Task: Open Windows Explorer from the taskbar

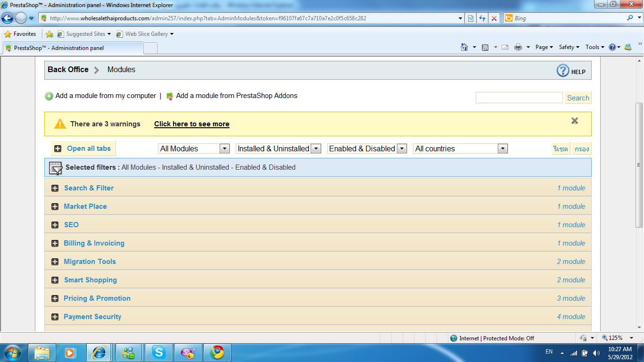Action: pos(42,353)
